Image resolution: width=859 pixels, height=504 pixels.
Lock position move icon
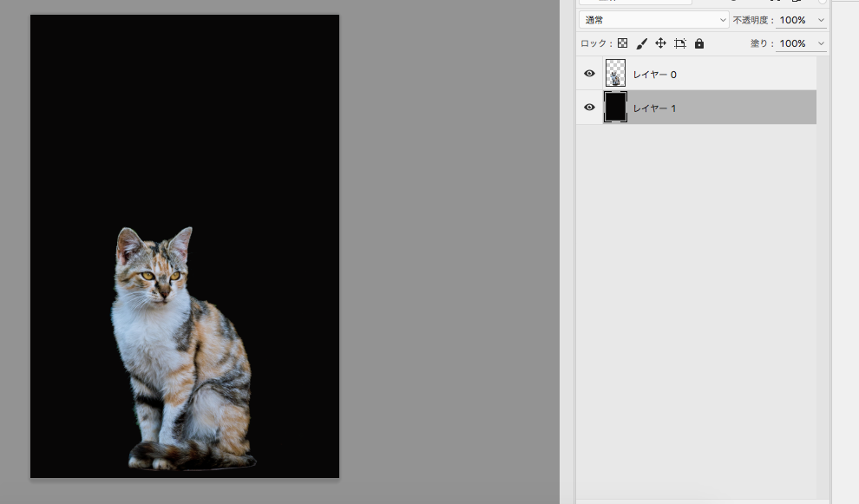(x=660, y=43)
